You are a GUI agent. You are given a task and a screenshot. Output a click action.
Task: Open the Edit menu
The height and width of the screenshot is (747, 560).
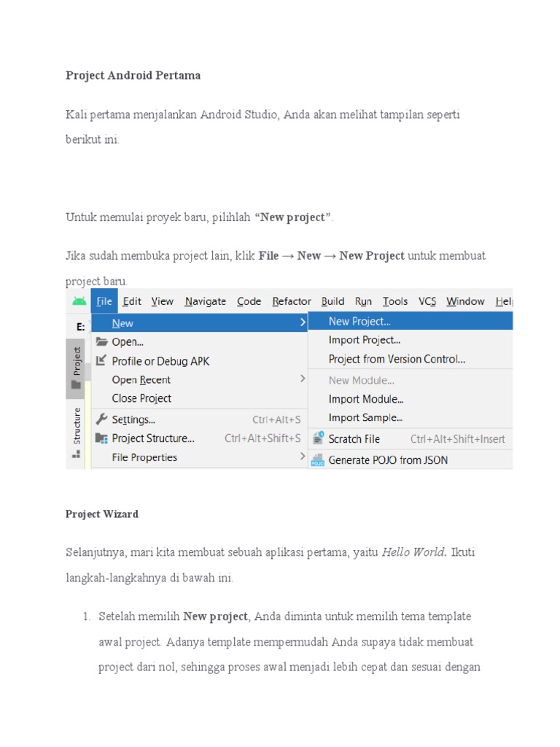132,301
